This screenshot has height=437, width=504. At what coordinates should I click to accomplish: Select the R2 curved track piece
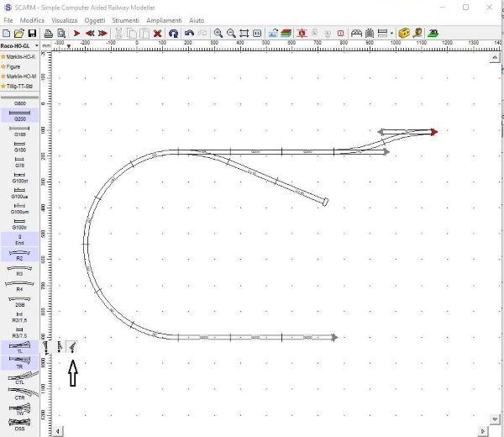[x=19, y=255]
